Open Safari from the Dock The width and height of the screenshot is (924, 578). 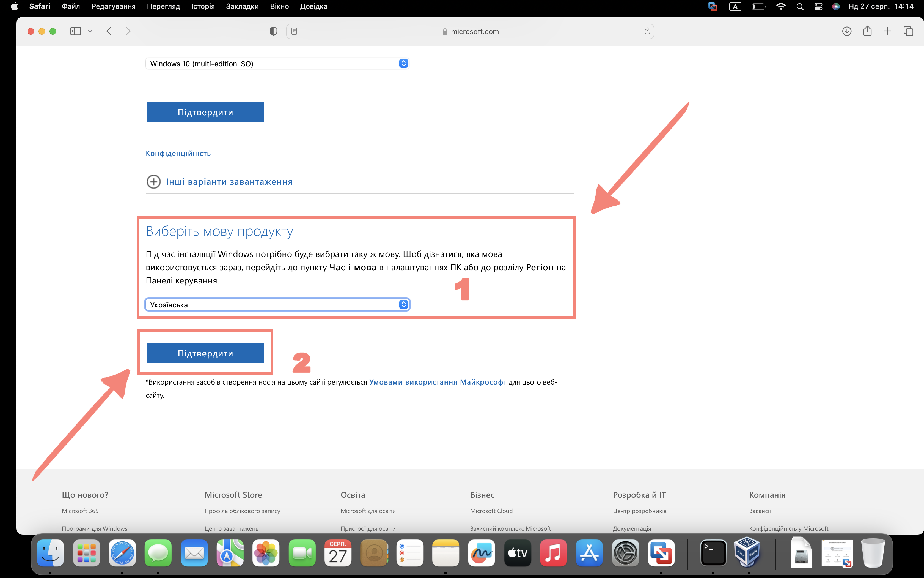tap(122, 553)
